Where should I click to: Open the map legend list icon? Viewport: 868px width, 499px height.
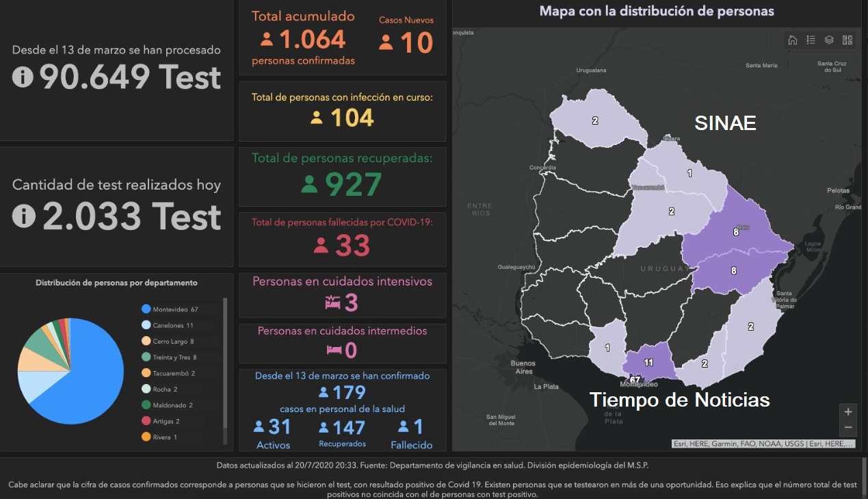[x=811, y=40]
